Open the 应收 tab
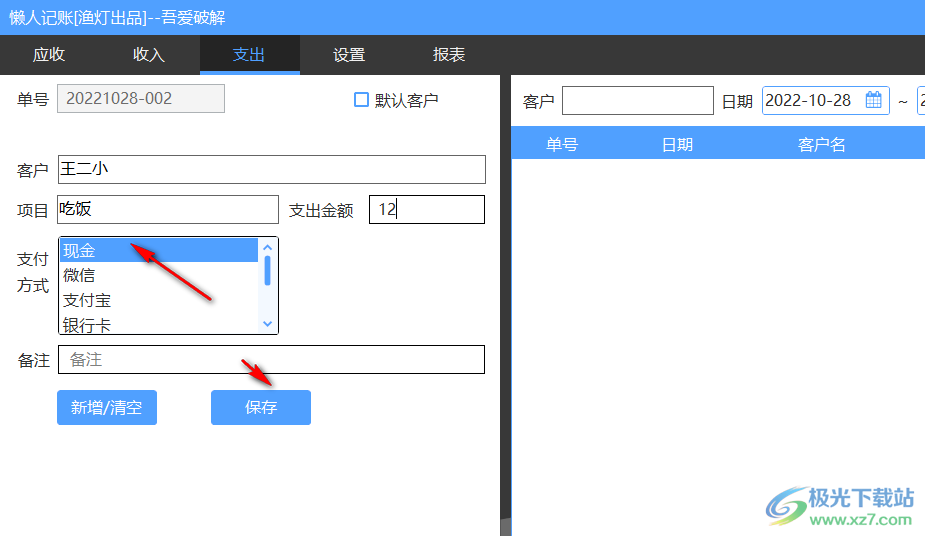 (49, 55)
